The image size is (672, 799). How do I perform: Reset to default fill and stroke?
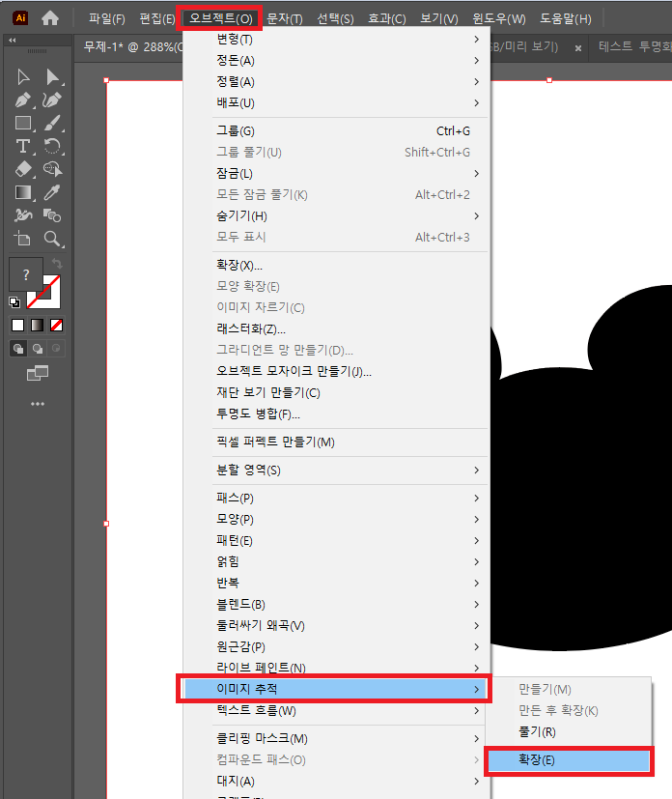point(14,302)
